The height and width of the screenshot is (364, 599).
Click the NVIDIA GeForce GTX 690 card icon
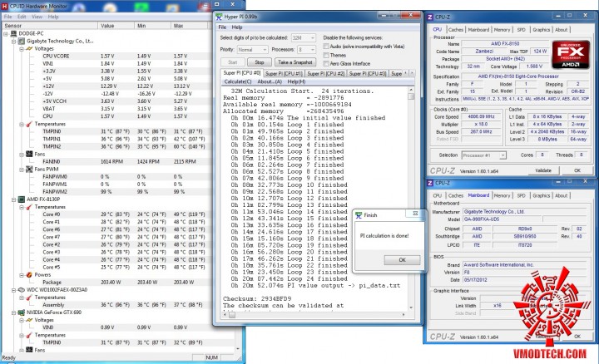(x=22, y=312)
